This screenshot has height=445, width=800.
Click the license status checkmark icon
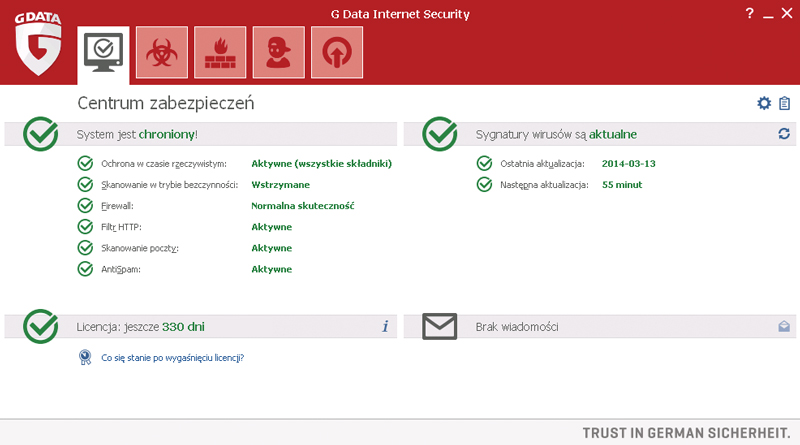point(40,326)
